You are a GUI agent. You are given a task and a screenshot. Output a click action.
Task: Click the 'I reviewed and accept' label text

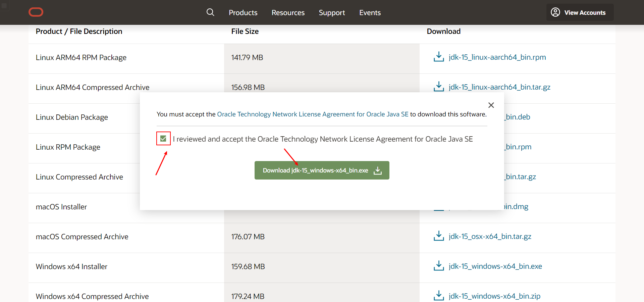[x=323, y=139]
